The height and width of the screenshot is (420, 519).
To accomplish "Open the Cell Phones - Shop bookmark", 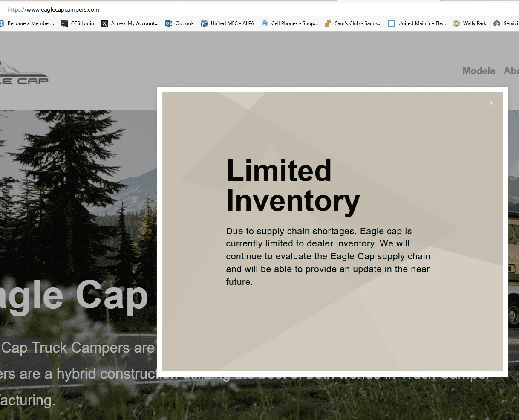I will [289, 23].
